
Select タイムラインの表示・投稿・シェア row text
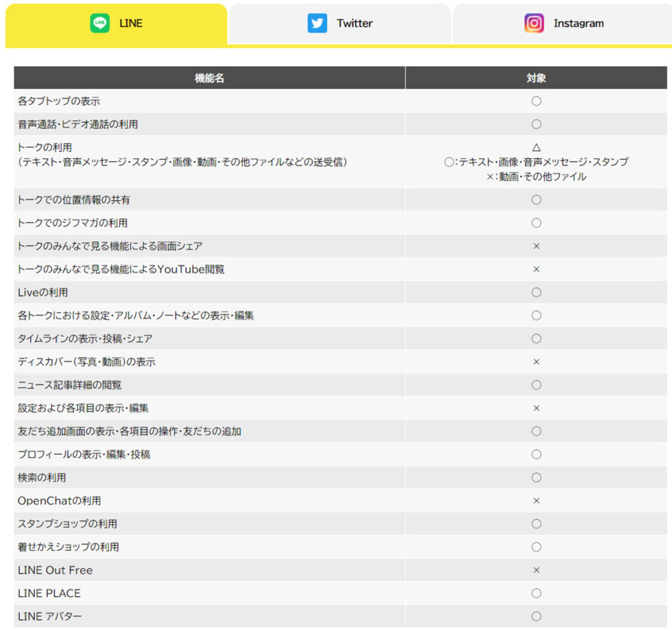click(x=85, y=338)
